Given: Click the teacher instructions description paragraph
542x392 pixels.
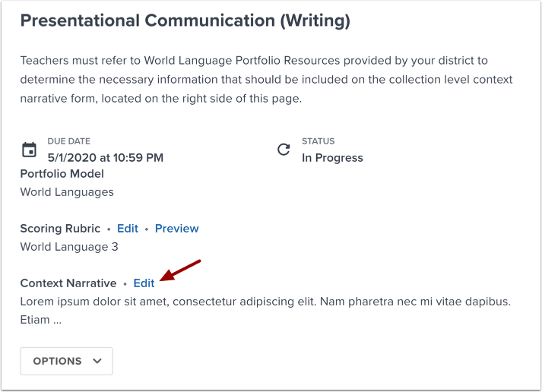Looking at the screenshot, I should (266, 79).
